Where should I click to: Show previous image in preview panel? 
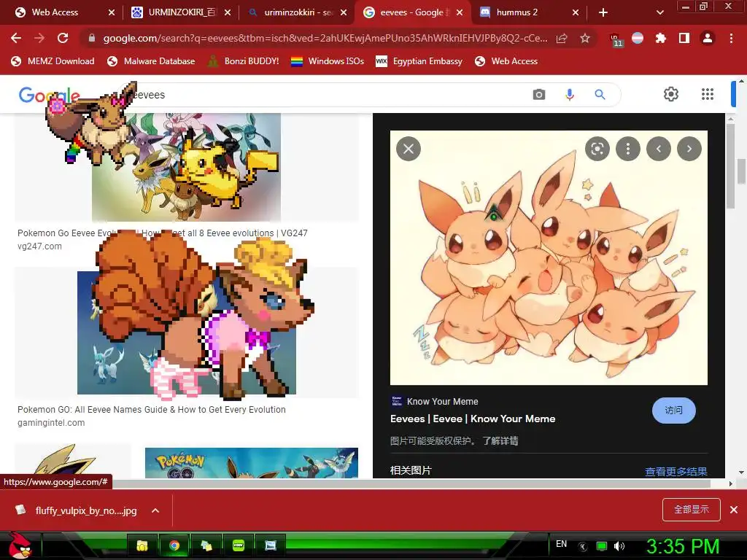pos(659,149)
